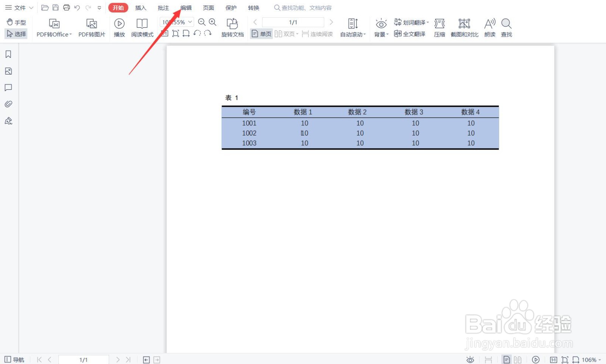Go to next page in status bar
The height and width of the screenshot is (364, 606).
click(118, 359)
